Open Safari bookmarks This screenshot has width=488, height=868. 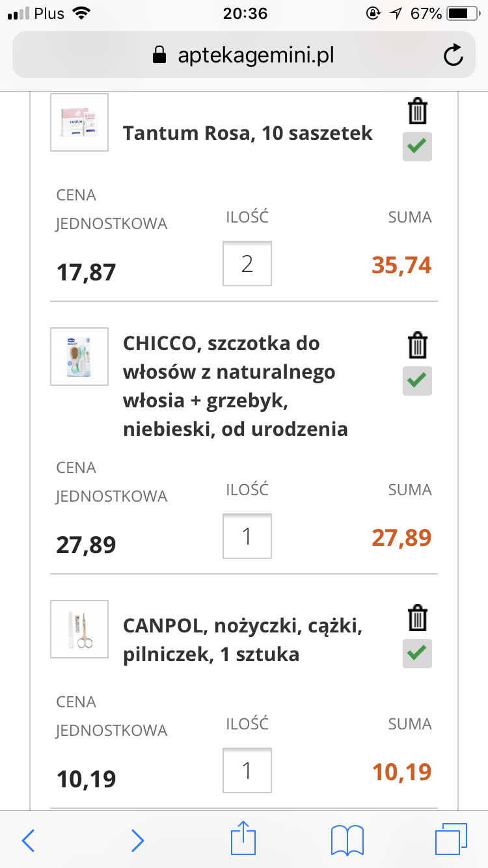click(347, 841)
